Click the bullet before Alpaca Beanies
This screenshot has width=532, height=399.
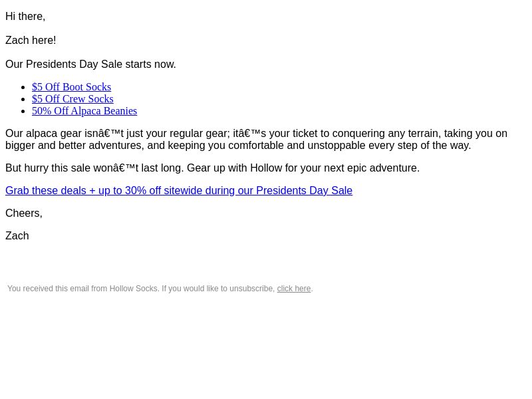coord(23,111)
